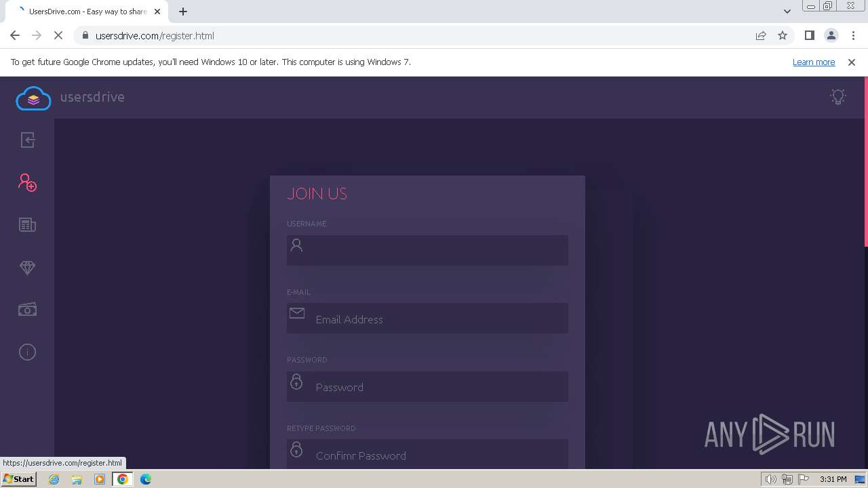Screen dimensions: 868x488
Task: Expand the tab search dropdown
Action: [x=787, y=12]
